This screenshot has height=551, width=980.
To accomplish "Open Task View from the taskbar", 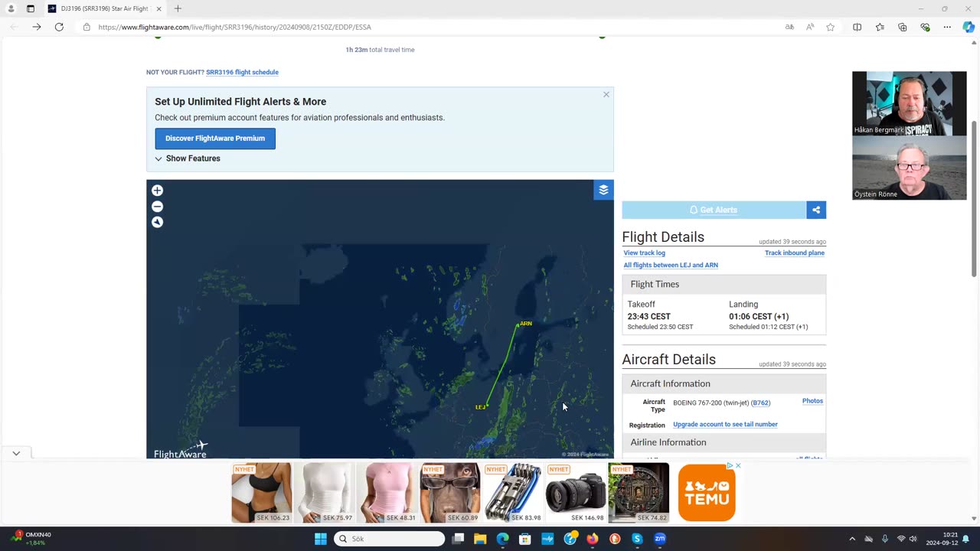I will click(458, 539).
